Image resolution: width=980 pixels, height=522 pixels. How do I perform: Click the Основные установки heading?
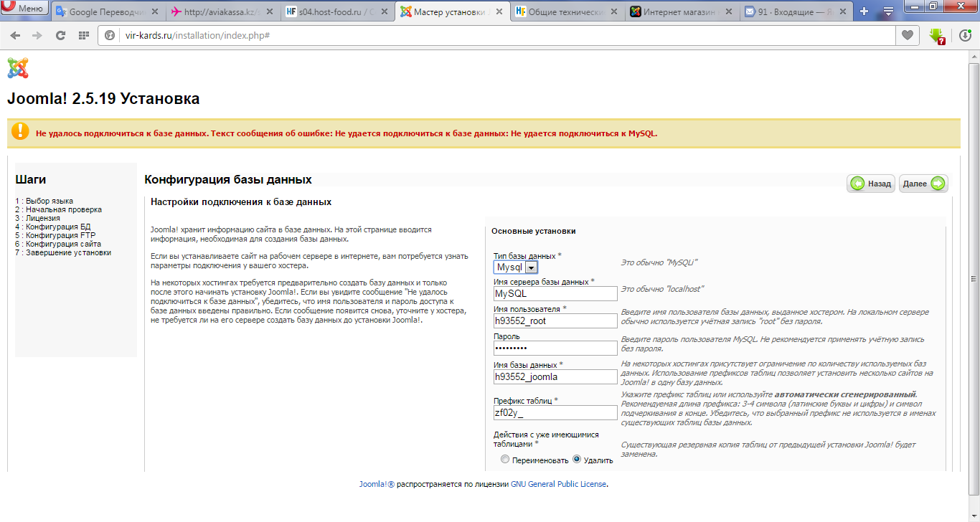533,231
